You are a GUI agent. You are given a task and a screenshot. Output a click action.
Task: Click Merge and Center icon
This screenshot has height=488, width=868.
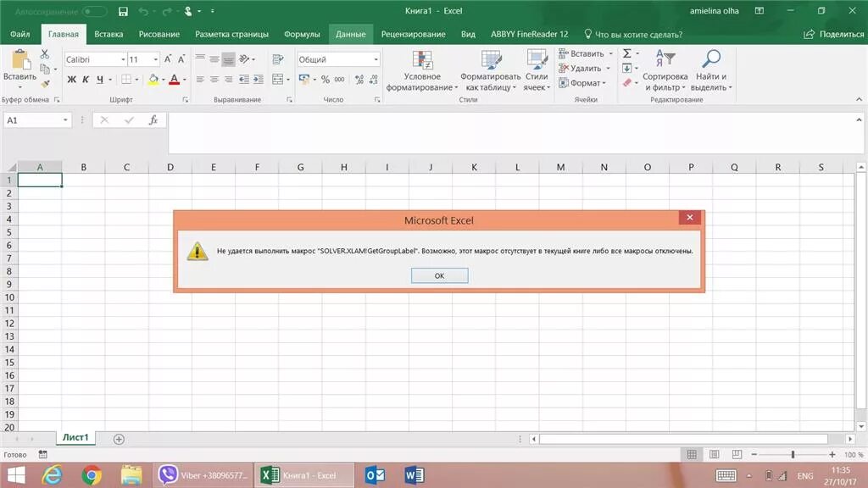coord(278,80)
